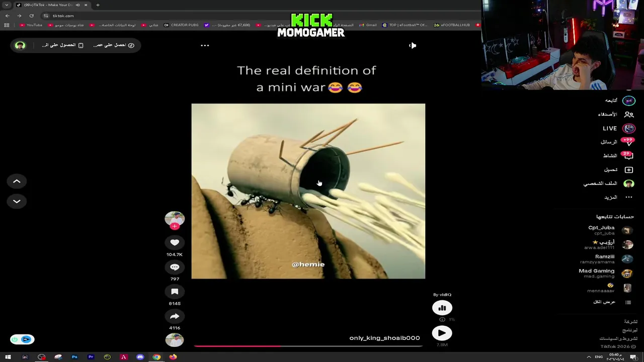Open the Cpt_Juba followed account
Screen dimensions: 644x362
pyautogui.click(x=610, y=230)
